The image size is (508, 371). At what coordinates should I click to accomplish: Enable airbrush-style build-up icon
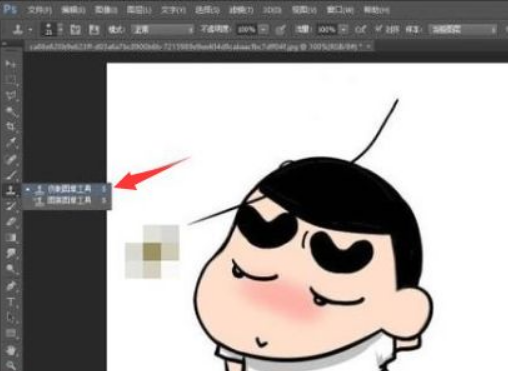click(360, 30)
